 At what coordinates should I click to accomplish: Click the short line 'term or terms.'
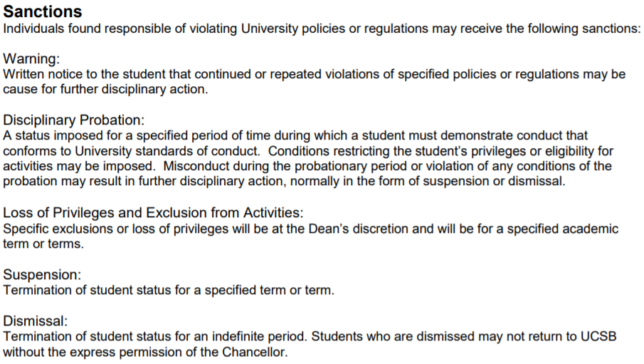click(43, 244)
